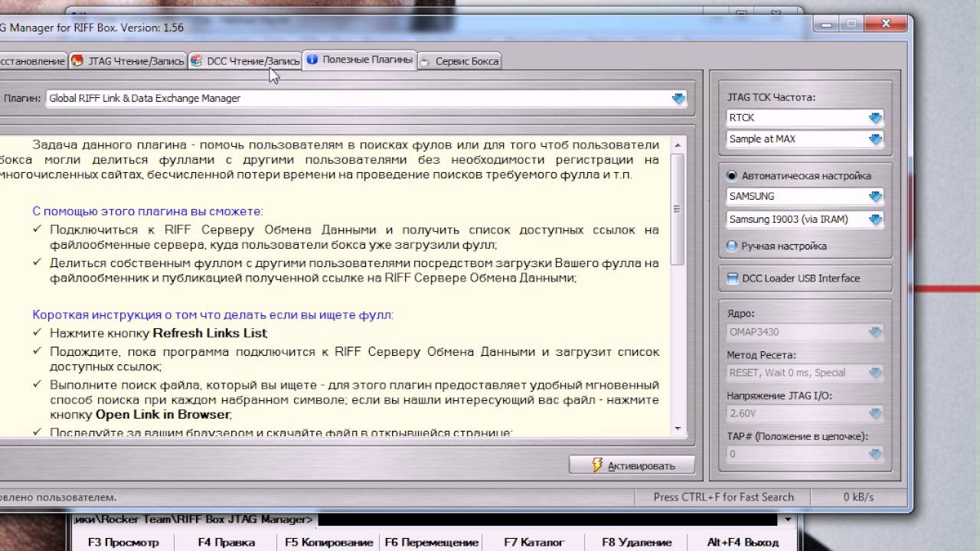Click the description scrollbar down arrow
This screenshot has height=551, width=980.
678,429
